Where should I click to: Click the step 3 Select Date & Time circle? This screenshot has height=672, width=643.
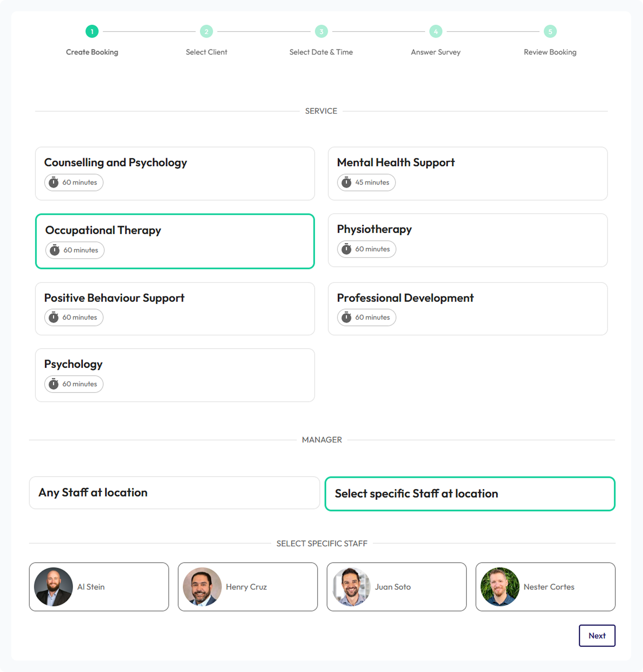click(321, 31)
